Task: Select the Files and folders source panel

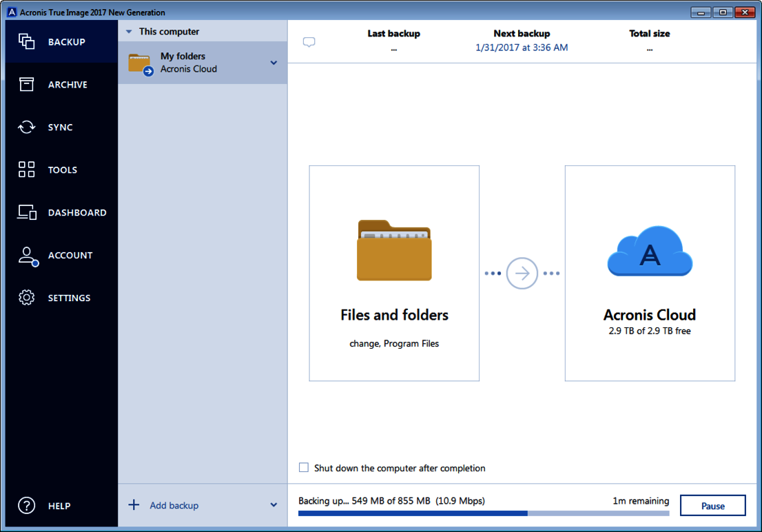Action: pos(394,273)
